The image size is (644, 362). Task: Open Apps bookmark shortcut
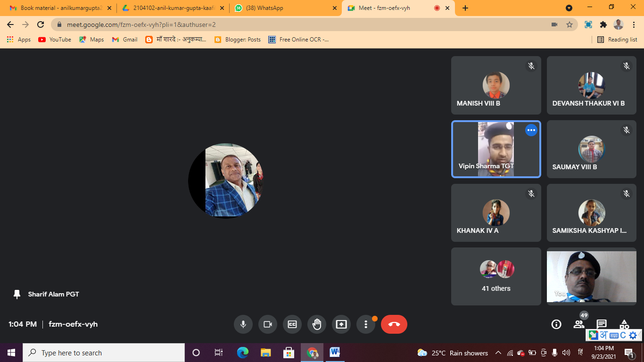(19, 40)
